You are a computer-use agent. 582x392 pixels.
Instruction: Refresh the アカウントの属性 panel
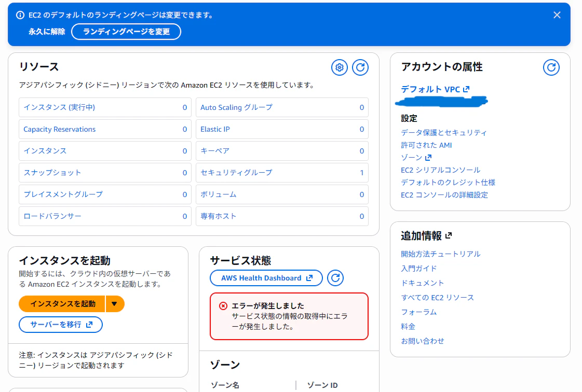[x=551, y=67]
